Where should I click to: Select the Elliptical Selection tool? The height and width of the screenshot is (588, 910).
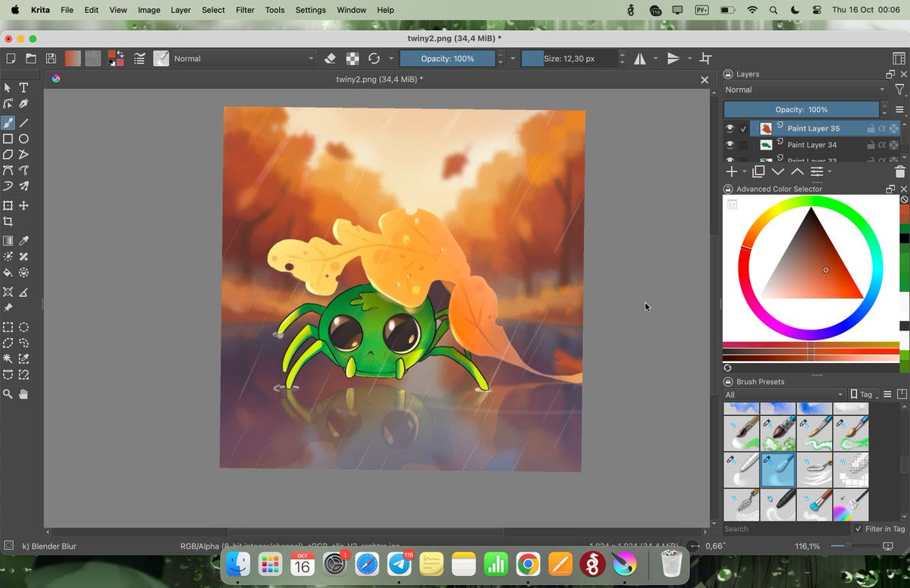pos(24,327)
